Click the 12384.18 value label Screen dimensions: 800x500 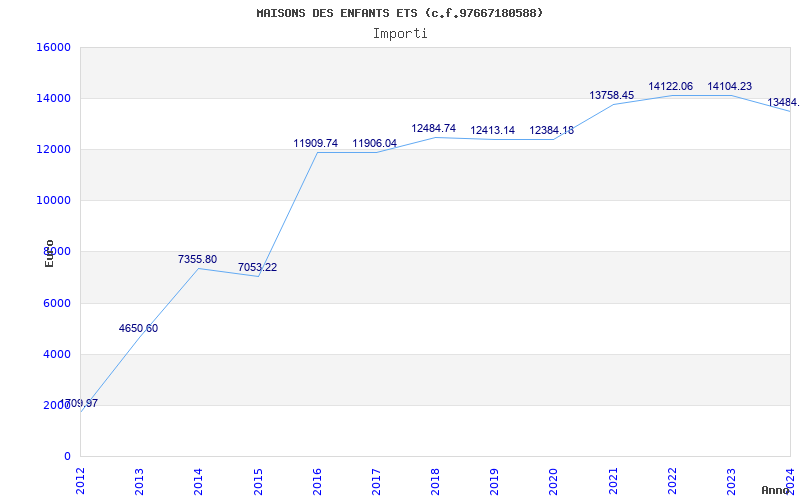pyautogui.click(x=552, y=130)
